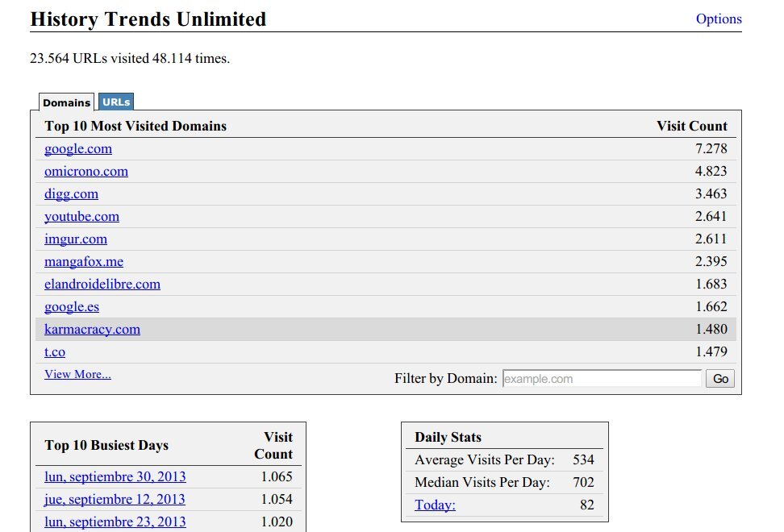View google.es visit history
The image size is (784, 532).
coord(72,306)
